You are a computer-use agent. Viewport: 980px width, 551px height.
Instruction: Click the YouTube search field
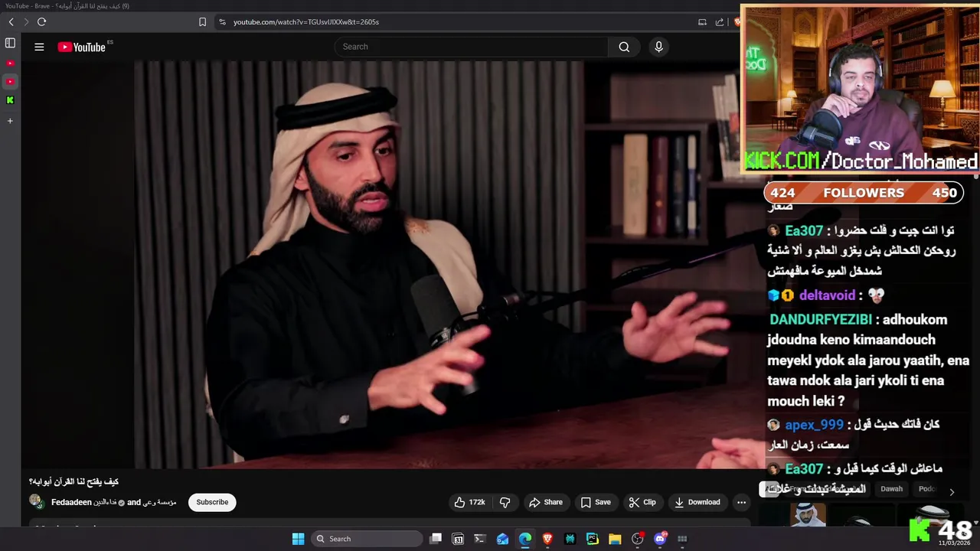pyautogui.click(x=471, y=47)
